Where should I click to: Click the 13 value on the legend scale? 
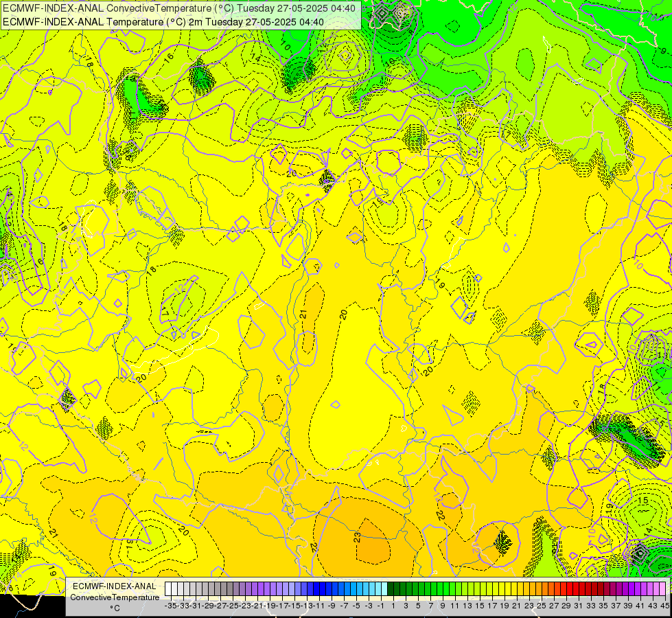click(467, 606)
